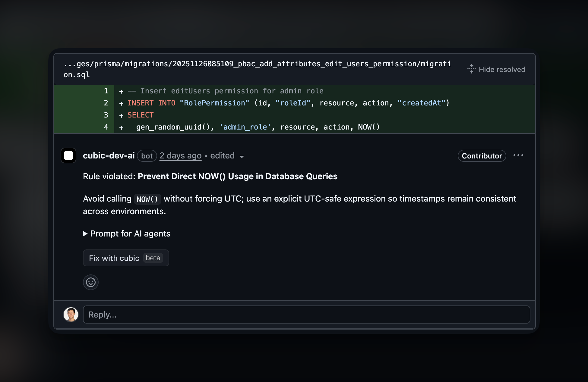Screen dimensions: 588x382
Task: Open the comment via the 2 days ago link
Action: (180, 155)
